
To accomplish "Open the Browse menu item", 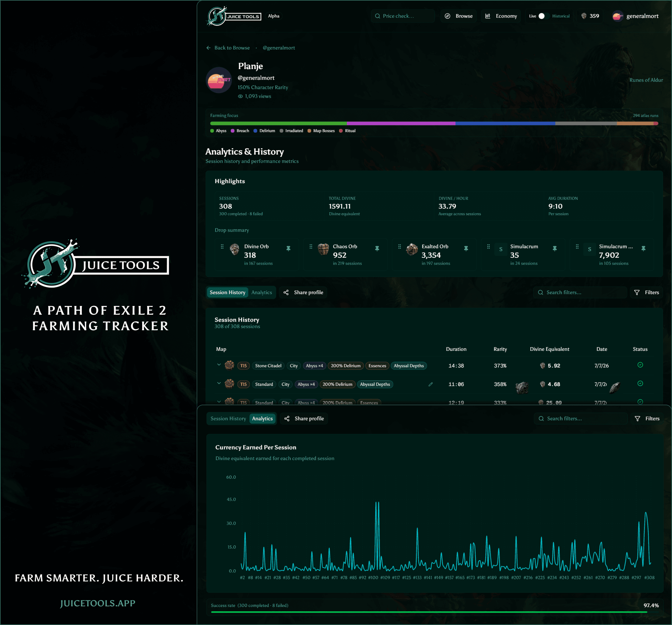I will point(458,16).
